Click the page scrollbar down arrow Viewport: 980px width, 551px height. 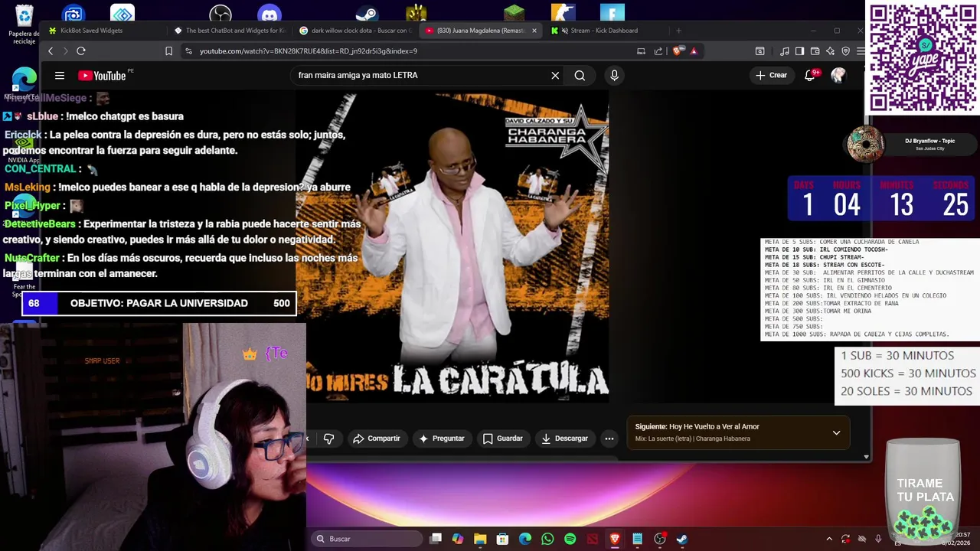867,457
